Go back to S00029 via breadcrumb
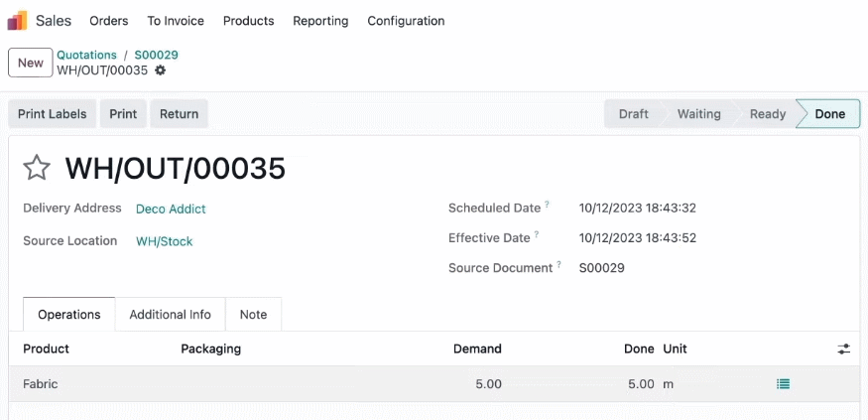Screen dimensions: 868x420 click(156, 55)
